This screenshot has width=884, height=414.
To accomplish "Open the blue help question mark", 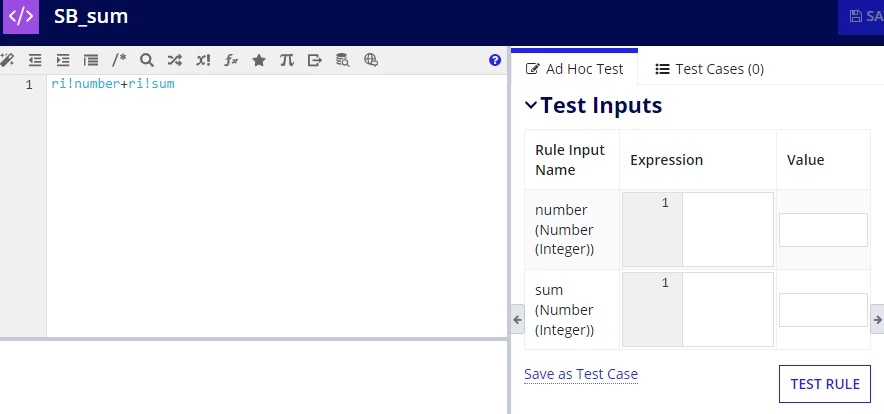I will 495,60.
